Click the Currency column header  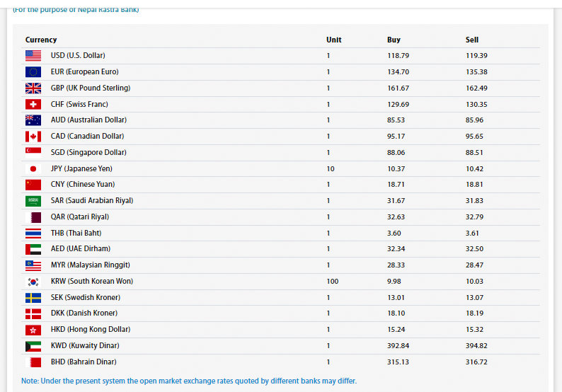(x=41, y=40)
